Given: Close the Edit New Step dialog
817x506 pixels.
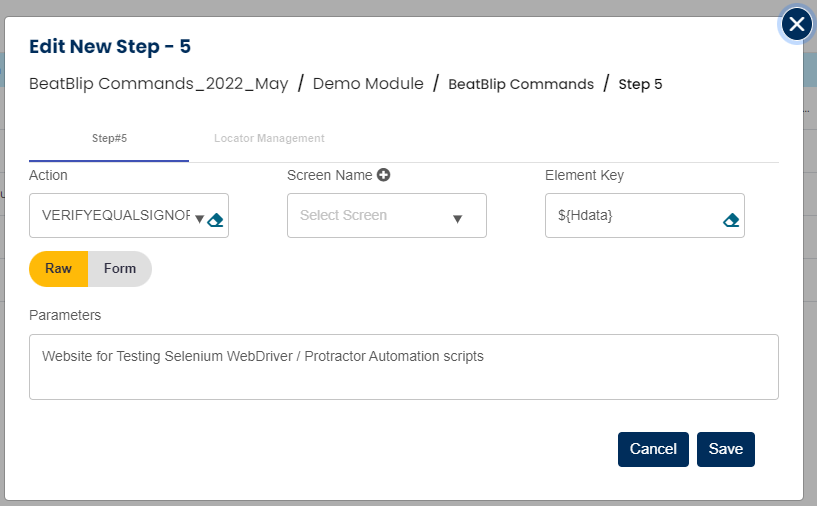Looking at the screenshot, I should 796,25.
